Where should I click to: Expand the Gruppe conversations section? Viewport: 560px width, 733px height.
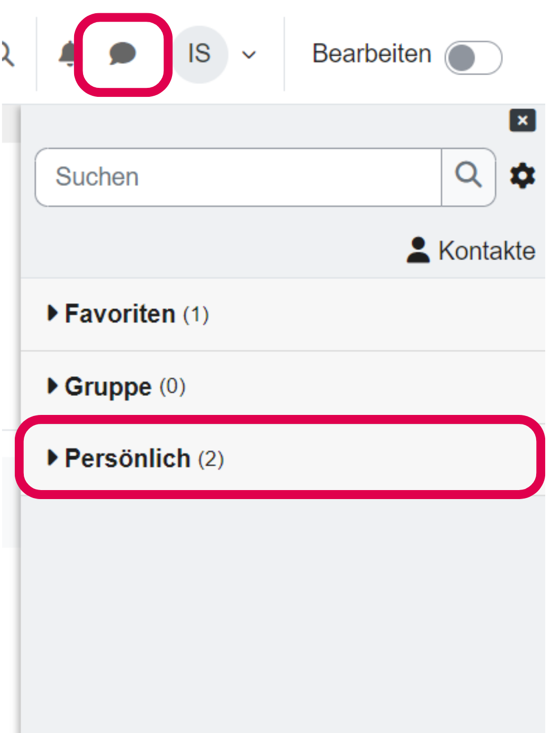108,386
